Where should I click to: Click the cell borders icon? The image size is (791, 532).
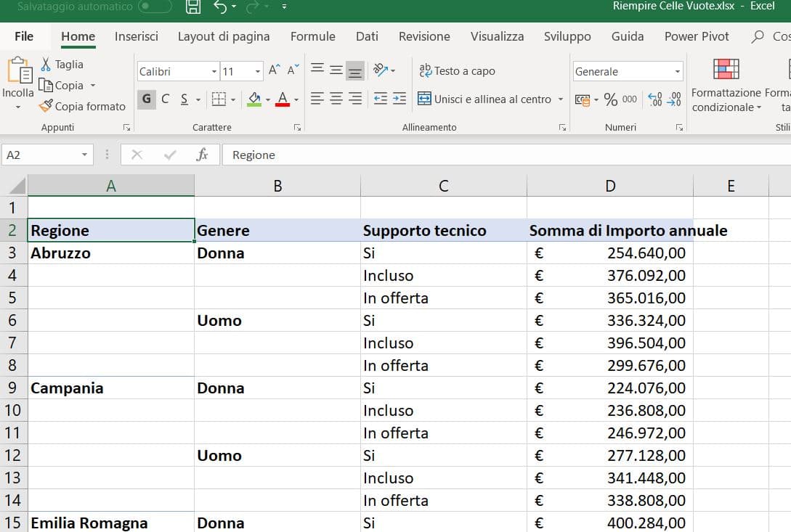(219, 99)
